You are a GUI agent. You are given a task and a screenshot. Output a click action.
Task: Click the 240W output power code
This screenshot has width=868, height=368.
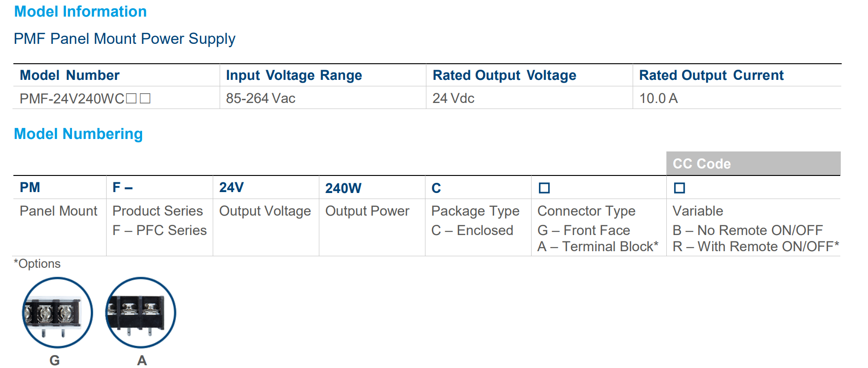[x=343, y=188]
